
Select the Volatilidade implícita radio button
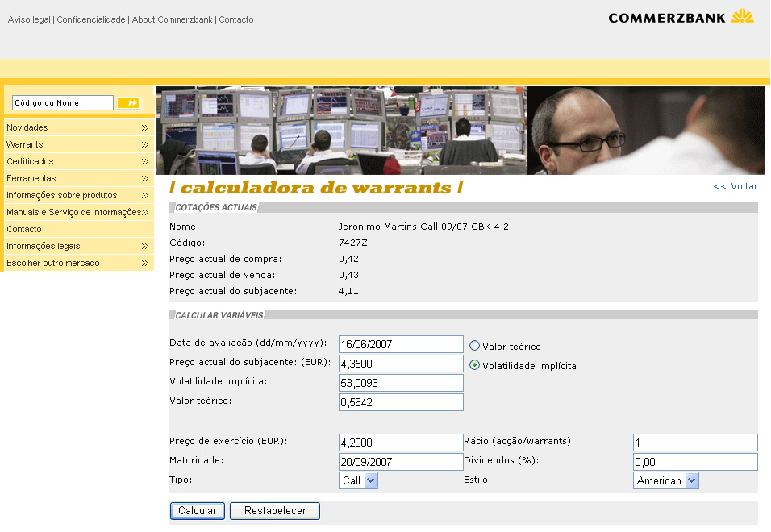474,365
